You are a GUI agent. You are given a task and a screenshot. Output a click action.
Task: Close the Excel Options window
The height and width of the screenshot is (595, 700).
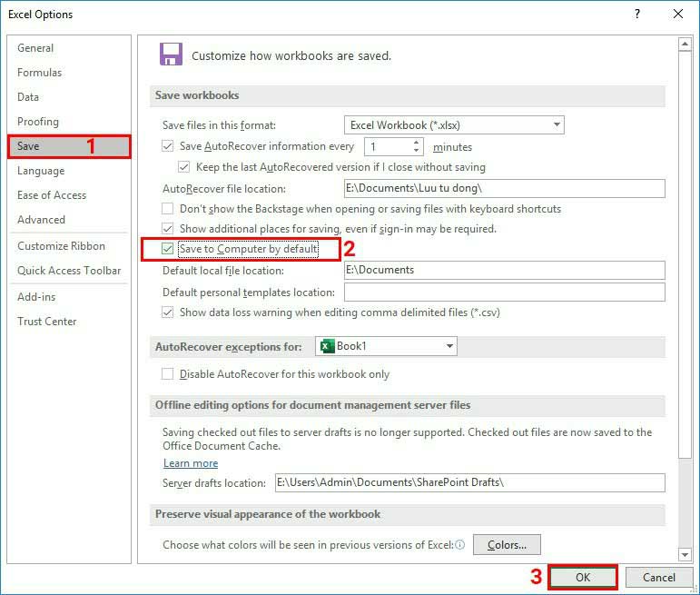coord(678,14)
